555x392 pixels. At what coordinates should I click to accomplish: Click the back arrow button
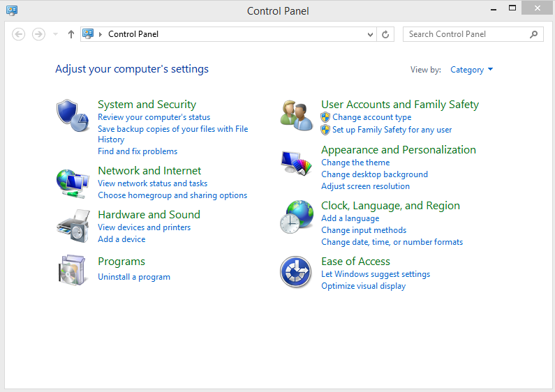(18, 34)
